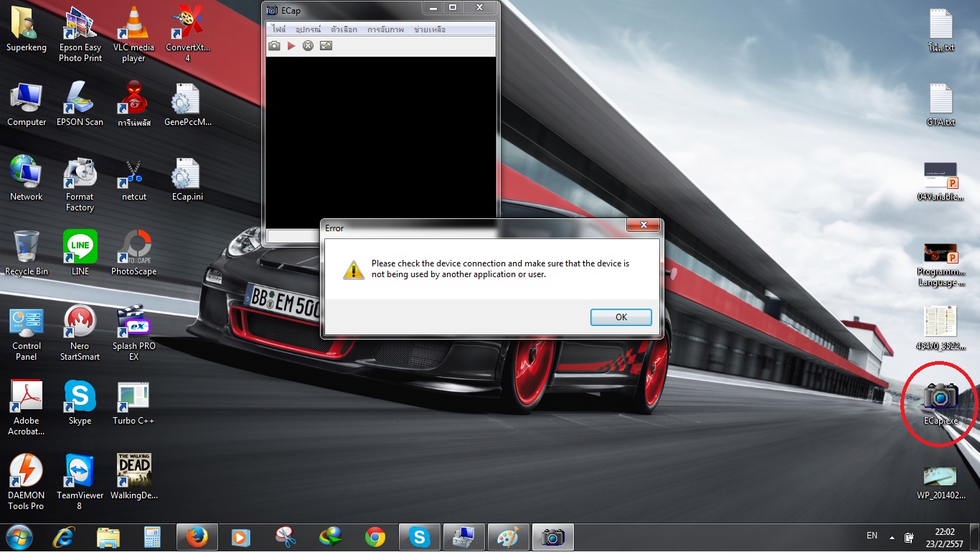The height and width of the screenshot is (560, 980).
Task: Open Windows Media Player from the taskbar
Action: point(241,537)
